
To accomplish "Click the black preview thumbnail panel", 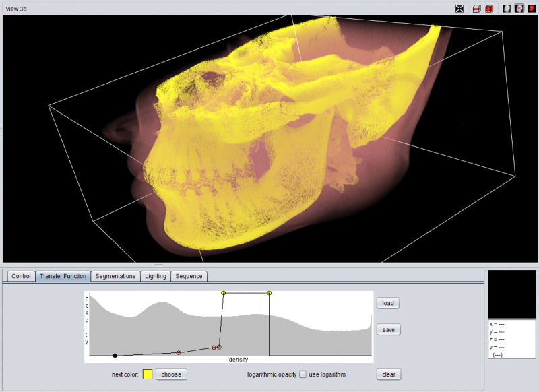I will [x=511, y=294].
